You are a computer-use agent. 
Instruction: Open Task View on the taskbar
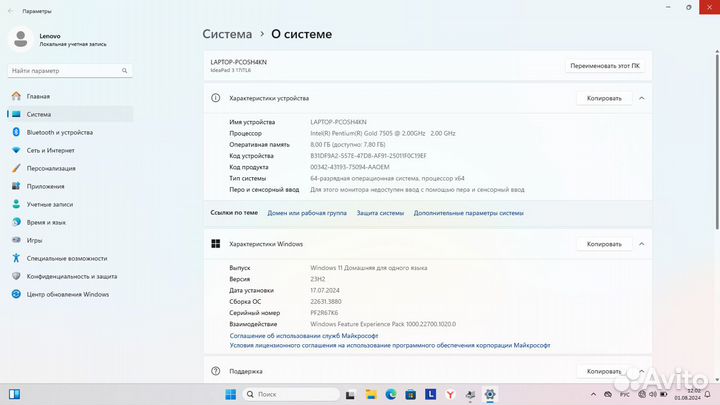(x=350, y=394)
